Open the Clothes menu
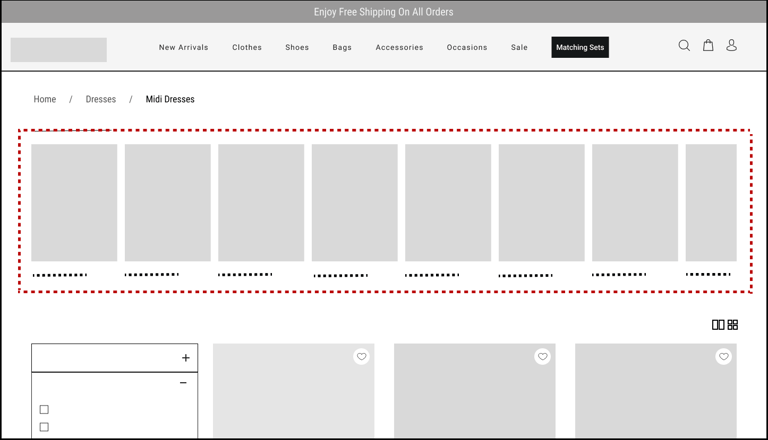768x440 pixels. [x=247, y=48]
